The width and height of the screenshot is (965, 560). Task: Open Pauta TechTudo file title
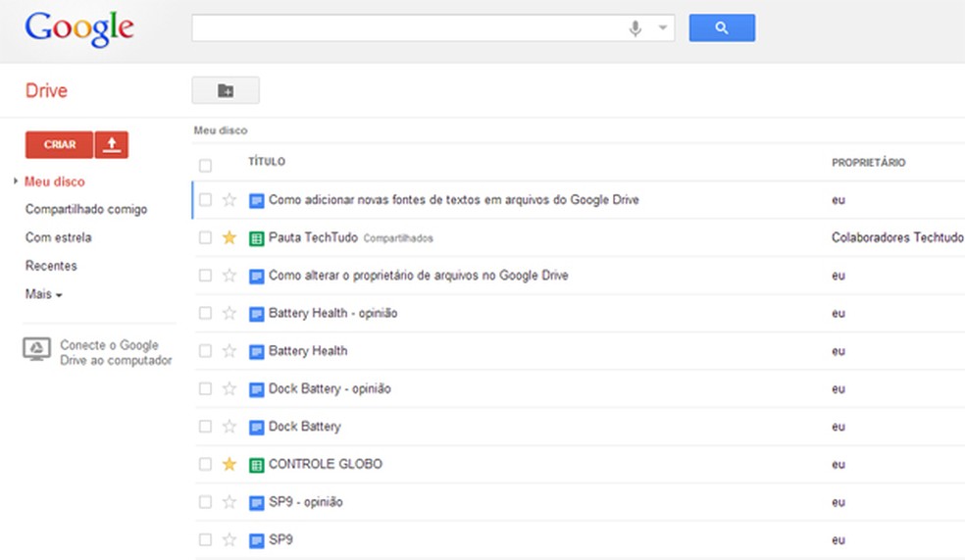pos(313,237)
